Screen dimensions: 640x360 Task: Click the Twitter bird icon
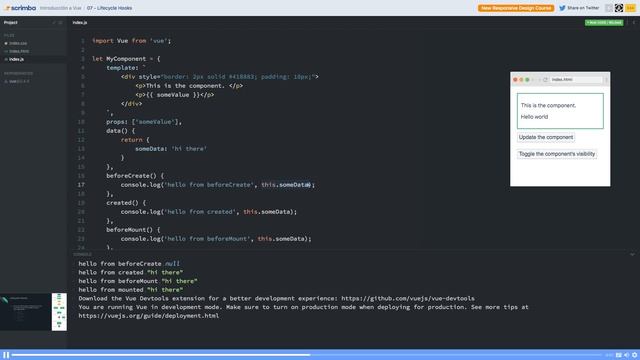(x=562, y=8)
